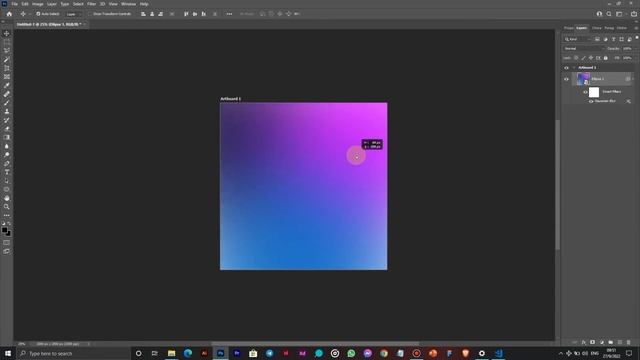Open status bar document info arrow
640x360 pixels.
[x=89, y=344]
